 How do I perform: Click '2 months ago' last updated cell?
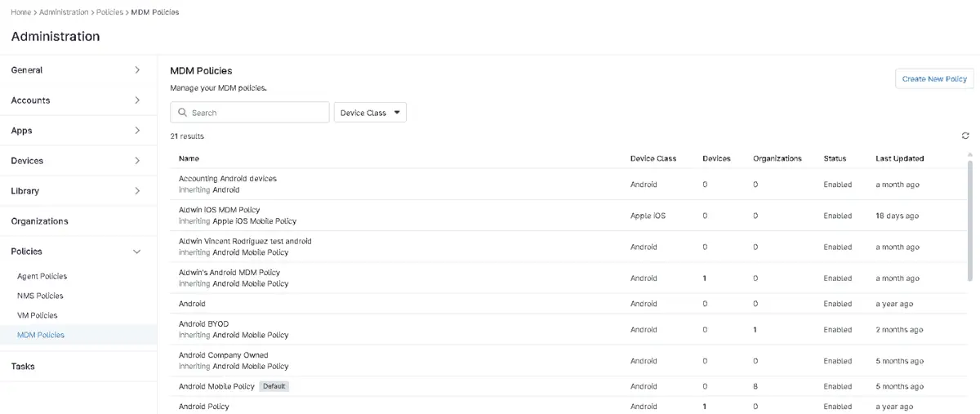899,330
